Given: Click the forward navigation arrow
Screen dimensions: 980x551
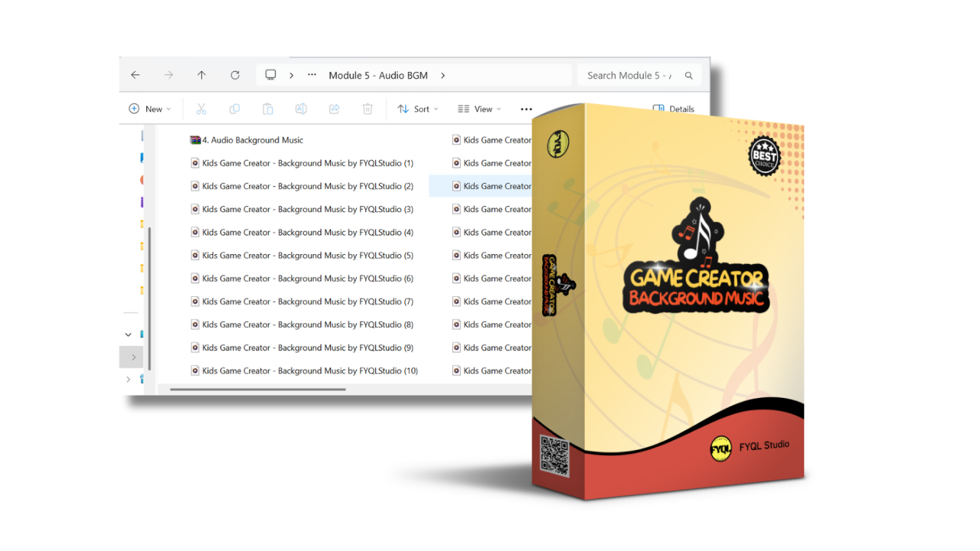Looking at the screenshot, I should click(x=168, y=75).
